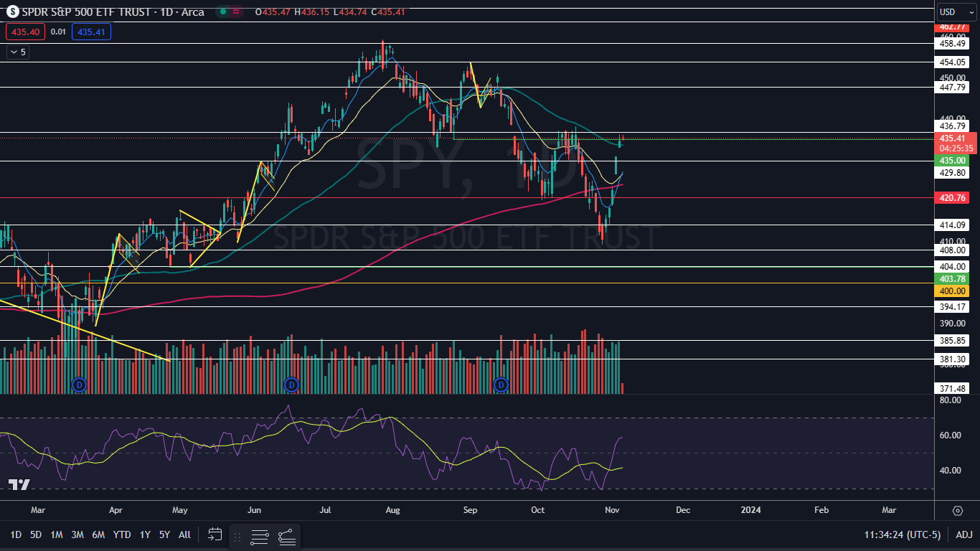The width and height of the screenshot is (980, 551).
Task: Click the 385.85 price level label
Action: pyautogui.click(x=953, y=340)
